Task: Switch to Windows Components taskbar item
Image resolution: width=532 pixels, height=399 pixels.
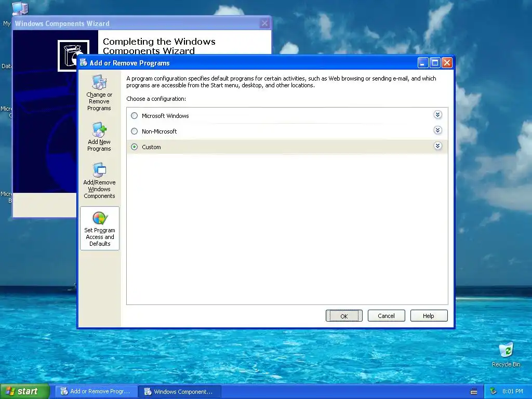Action: coord(180,392)
